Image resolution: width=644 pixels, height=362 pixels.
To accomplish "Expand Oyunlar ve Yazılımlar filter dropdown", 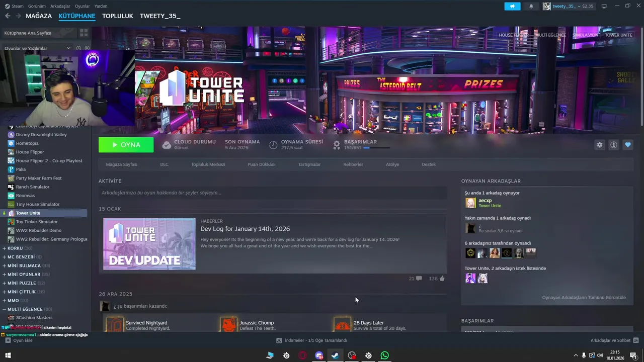I will 37,48.
